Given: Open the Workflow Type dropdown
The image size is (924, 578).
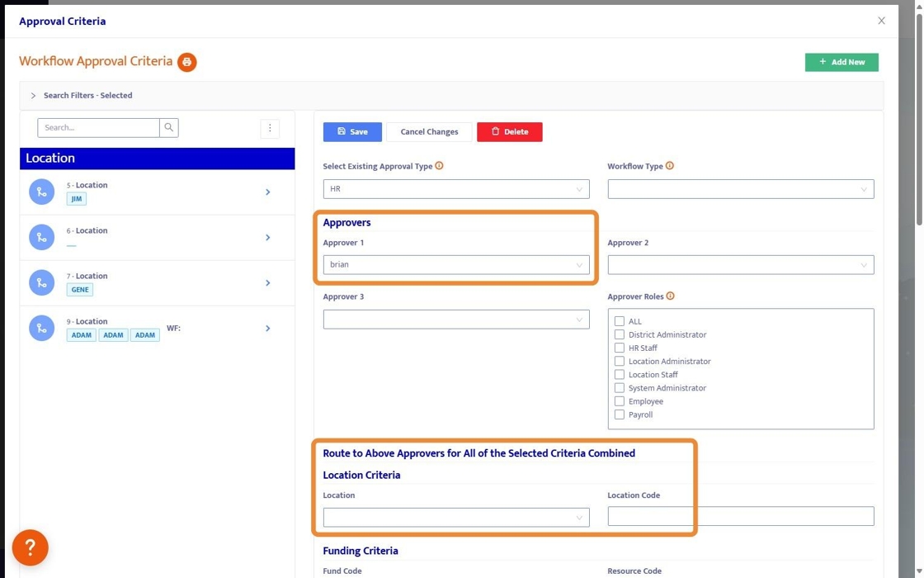Looking at the screenshot, I should pos(741,189).
